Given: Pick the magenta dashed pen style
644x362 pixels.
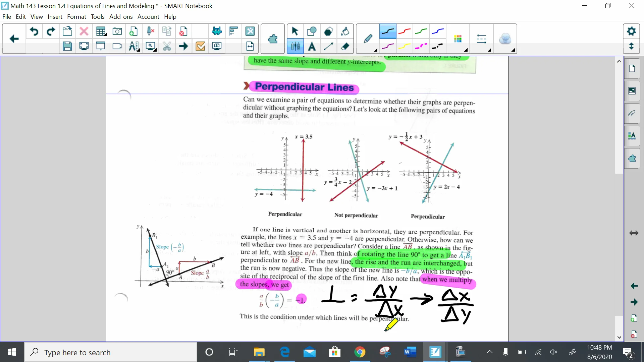Looking at the screenshot, I should 421,46.
